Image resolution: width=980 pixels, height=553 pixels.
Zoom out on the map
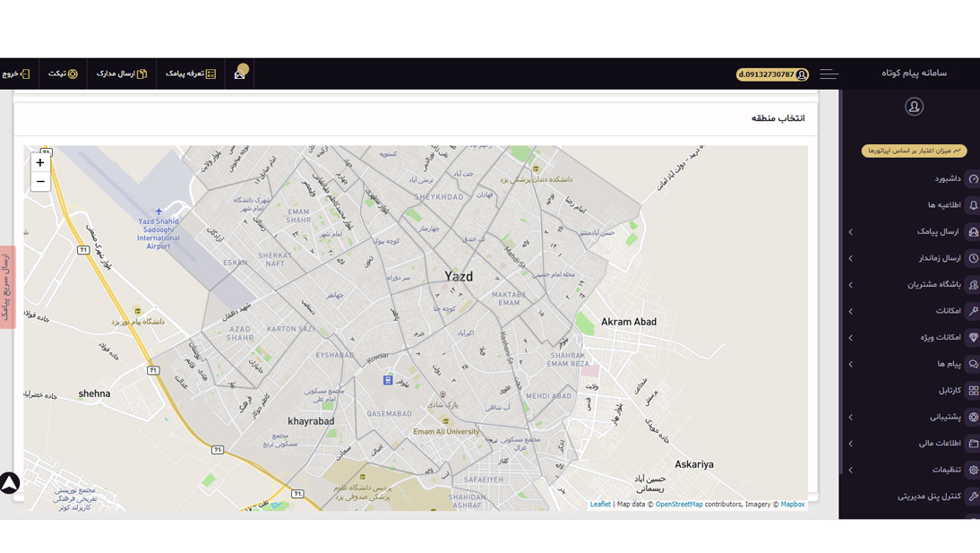[x=40, y=182]
